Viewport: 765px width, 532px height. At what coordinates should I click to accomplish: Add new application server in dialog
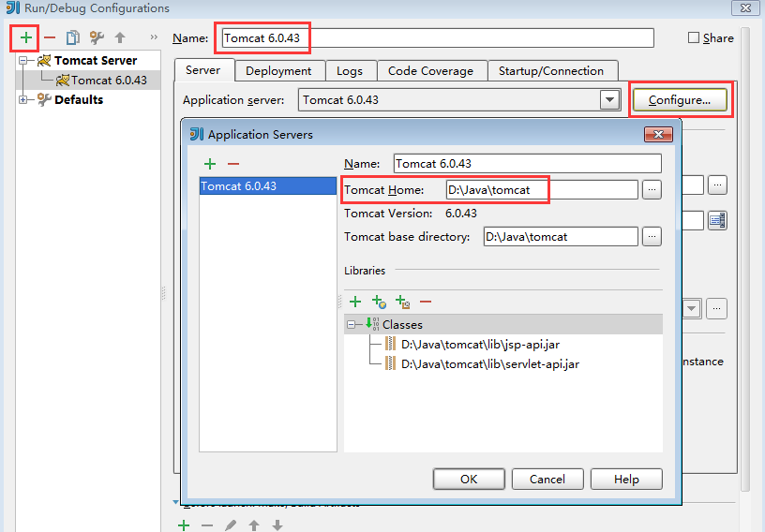coord(210,164)
